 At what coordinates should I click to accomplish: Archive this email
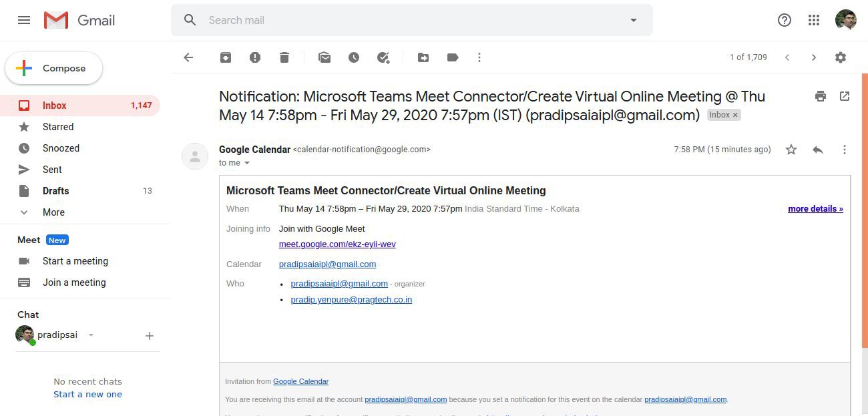pos(226,57)
